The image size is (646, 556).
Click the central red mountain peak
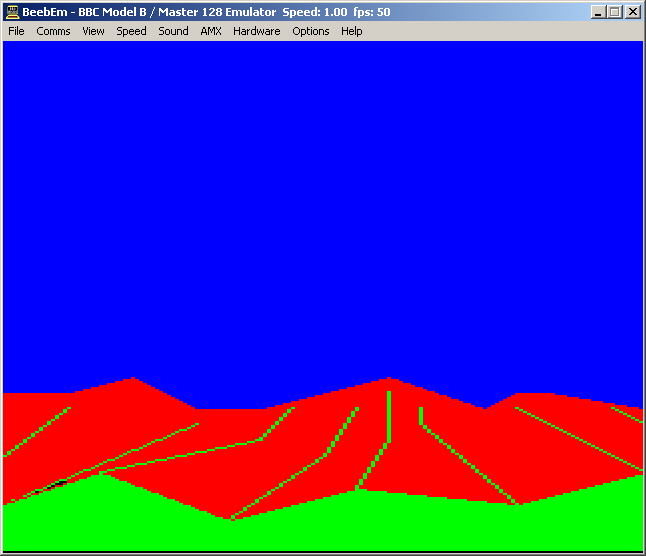(389, 385)
